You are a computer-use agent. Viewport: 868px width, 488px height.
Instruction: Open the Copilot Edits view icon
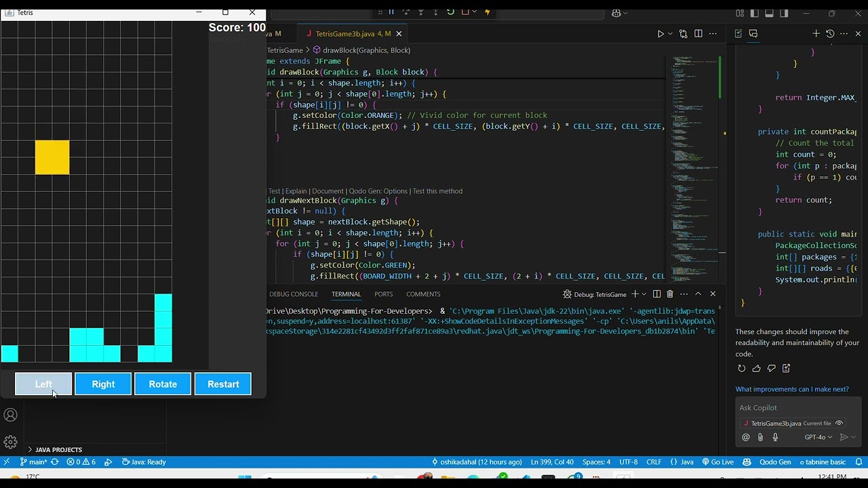738,33
